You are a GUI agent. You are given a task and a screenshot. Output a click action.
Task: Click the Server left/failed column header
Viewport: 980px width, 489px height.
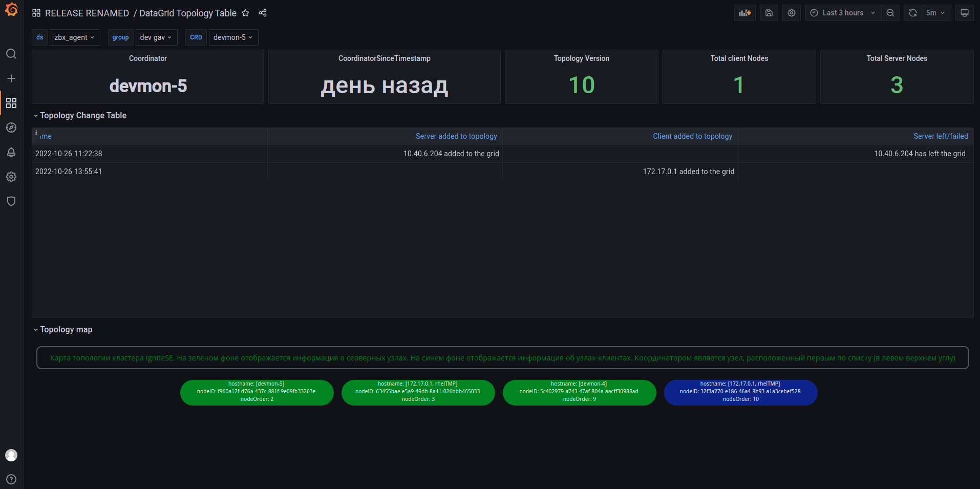(940, 136)
